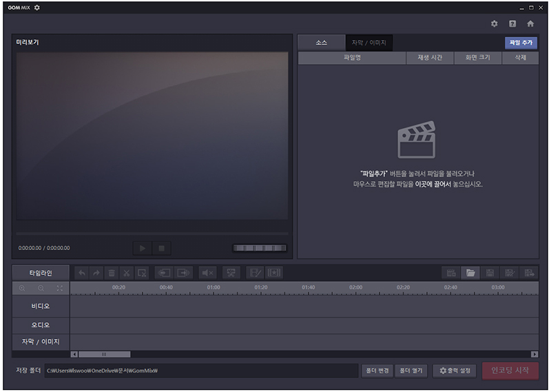Click the gear next to GOM MIX title
551x392 pixels.
(x=37, y=8)
